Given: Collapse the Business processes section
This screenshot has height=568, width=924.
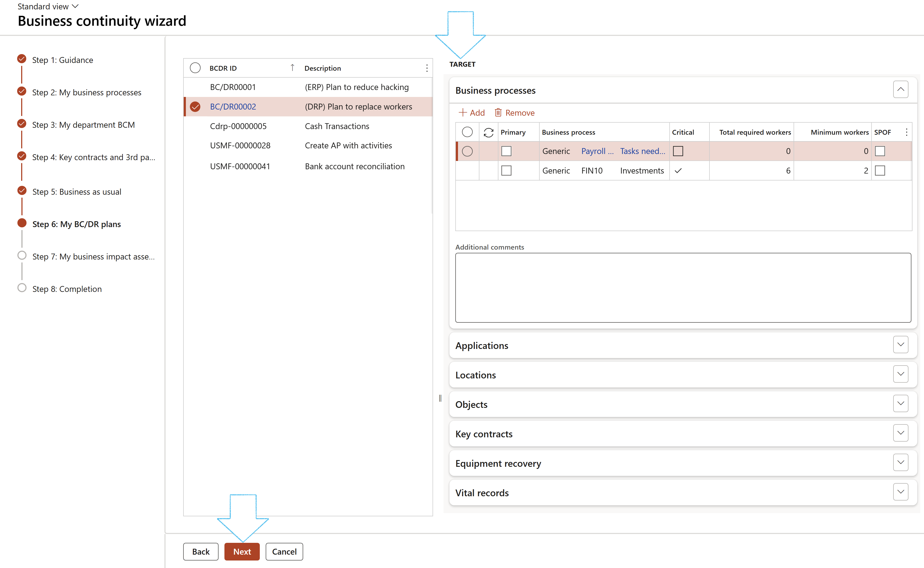Looking at the screenshot, I should point(900,89).
